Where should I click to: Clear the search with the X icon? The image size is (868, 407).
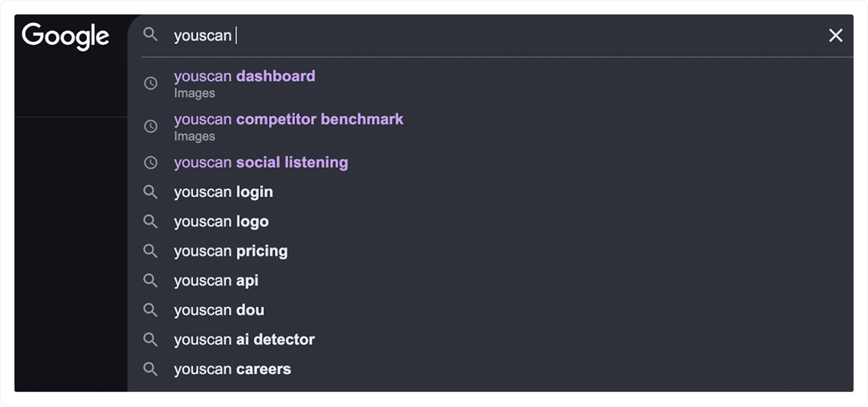tap(835, 35)
